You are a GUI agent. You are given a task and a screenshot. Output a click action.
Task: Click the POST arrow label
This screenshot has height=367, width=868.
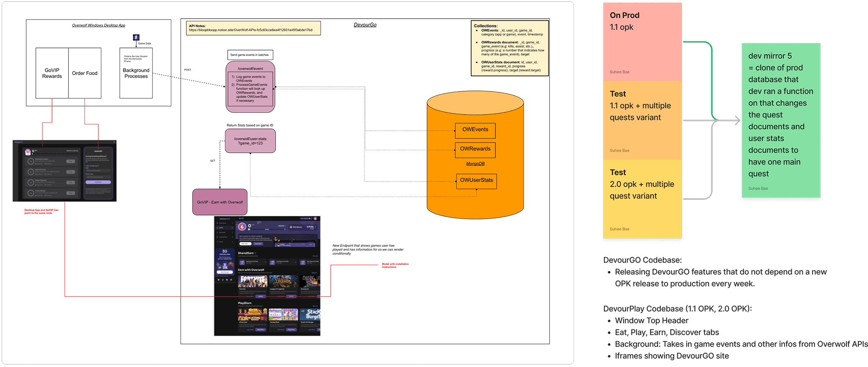188,70
